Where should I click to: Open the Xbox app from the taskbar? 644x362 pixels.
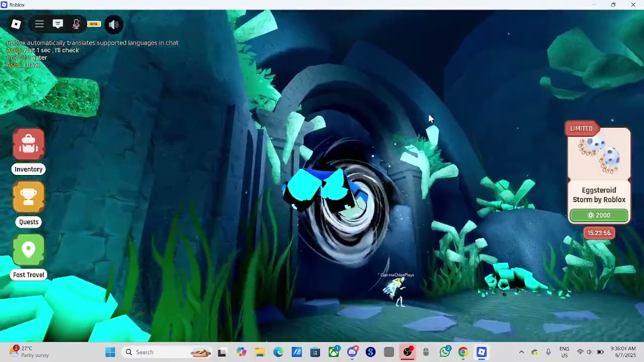[334, 352]
